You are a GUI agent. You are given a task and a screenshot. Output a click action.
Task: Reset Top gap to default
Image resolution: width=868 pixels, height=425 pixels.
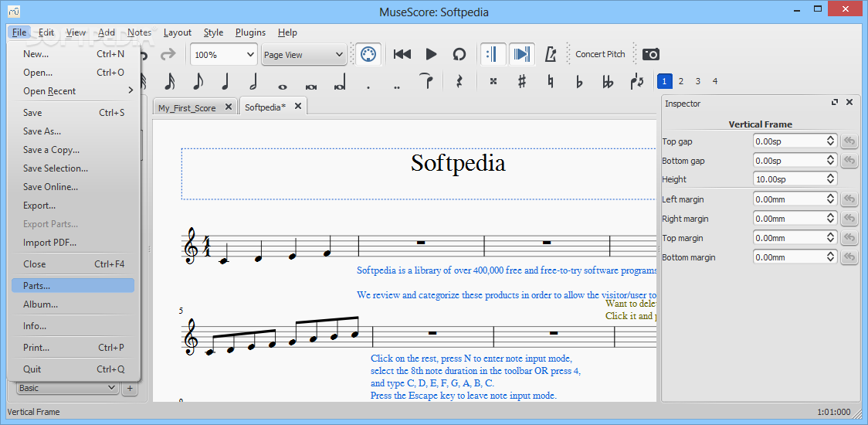click(x=849, y=141)
